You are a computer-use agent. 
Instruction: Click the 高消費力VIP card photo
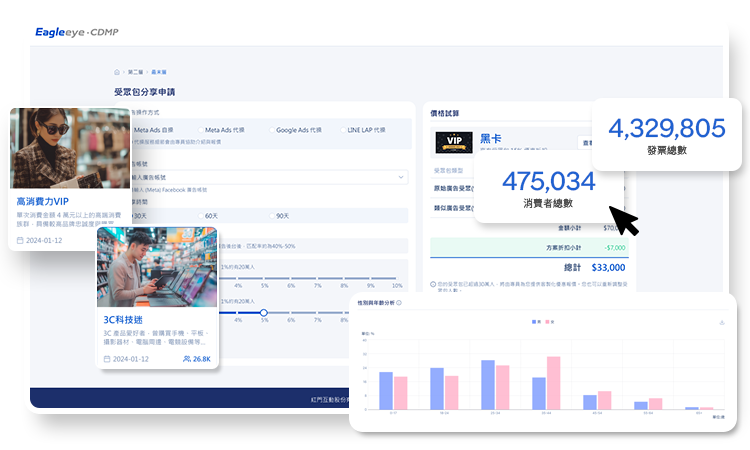(x=70, y=148)
